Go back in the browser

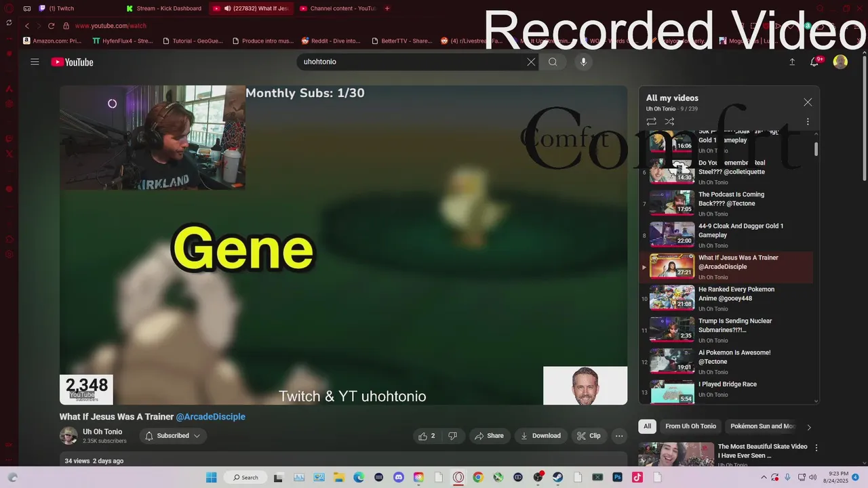click(x=27, y=26)
